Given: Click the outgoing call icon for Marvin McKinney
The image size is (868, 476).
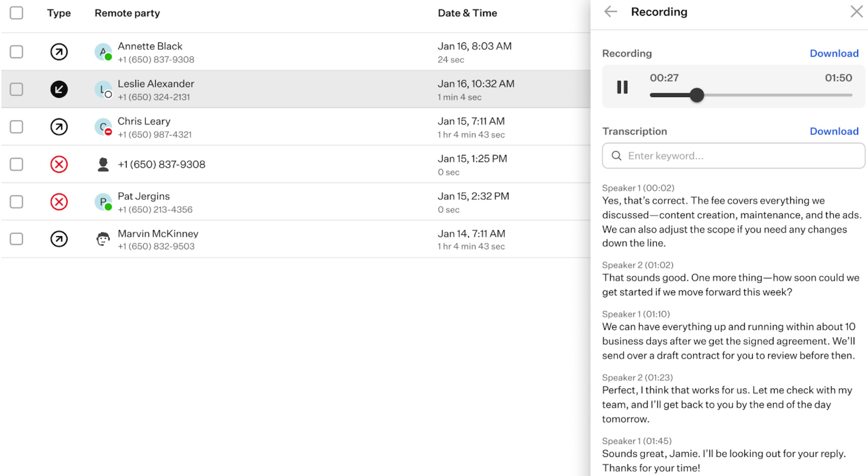Looking at the screenshot, I should 59,239.
